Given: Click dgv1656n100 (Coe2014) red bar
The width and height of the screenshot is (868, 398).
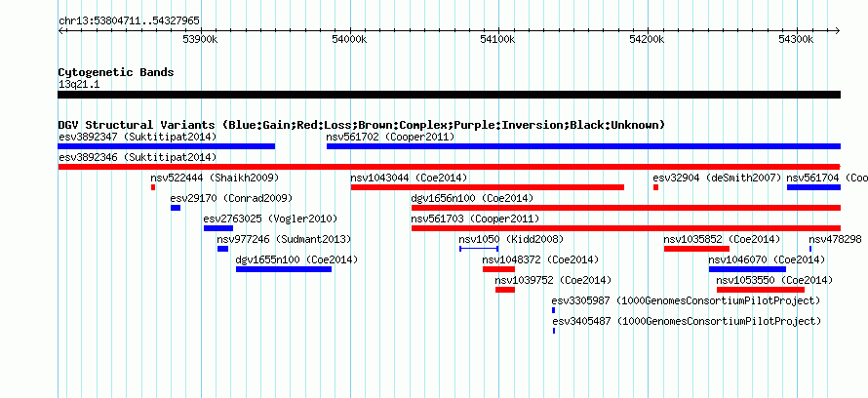Looking at the screenshot, I should (x=626, y=208).
